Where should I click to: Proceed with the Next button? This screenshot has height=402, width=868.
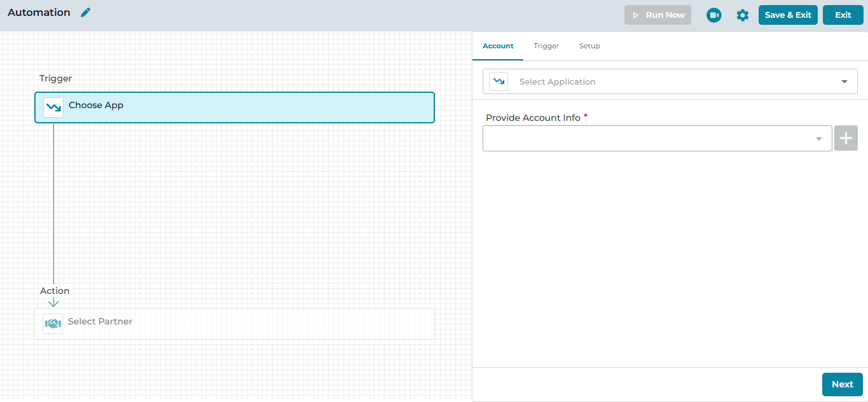pyautogui.click(x=843, y=384)
